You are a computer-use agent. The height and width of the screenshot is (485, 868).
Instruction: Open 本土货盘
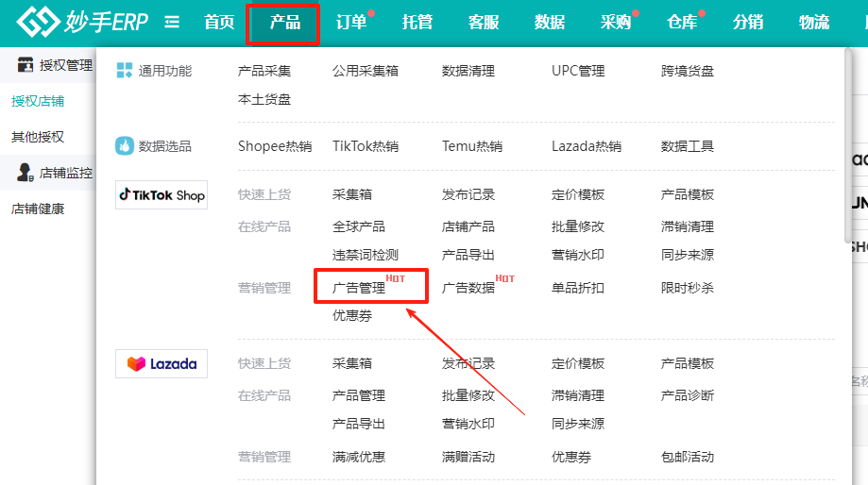[264, 99]
